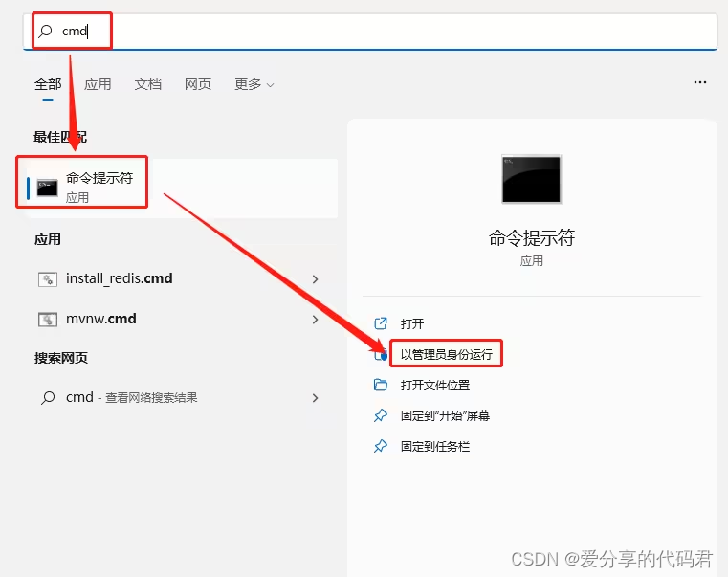Screen dimensions: 728x577
Task: Click the web search magnifier icon beside cmd
Action: tap(48, 398)
